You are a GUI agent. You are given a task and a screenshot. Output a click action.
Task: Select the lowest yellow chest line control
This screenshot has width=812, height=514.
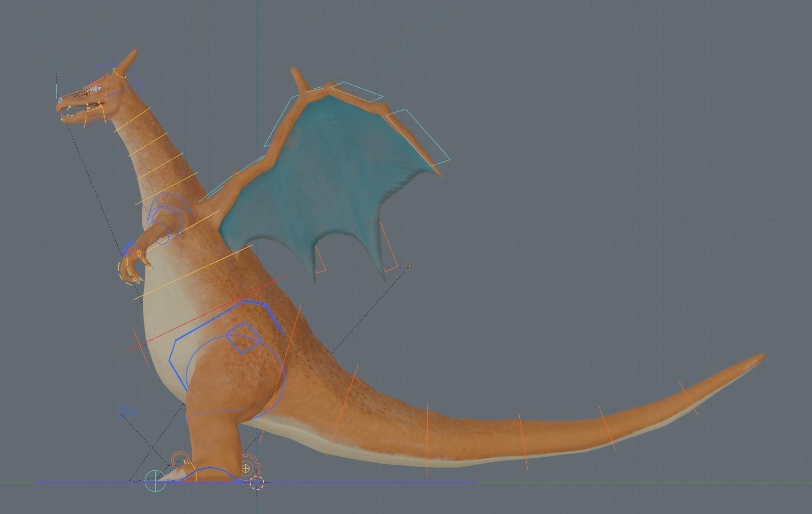(x=193, y=272)
